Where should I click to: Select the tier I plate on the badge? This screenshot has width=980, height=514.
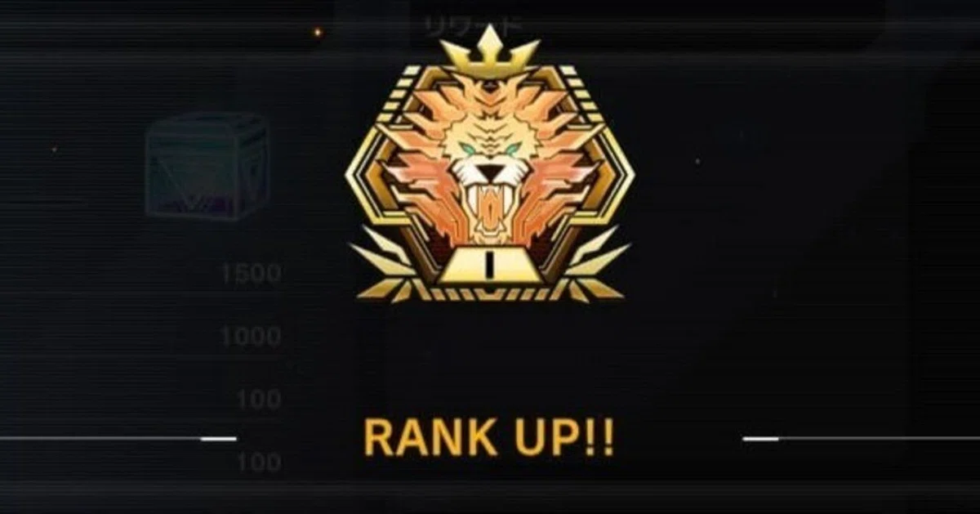point(490,265)
